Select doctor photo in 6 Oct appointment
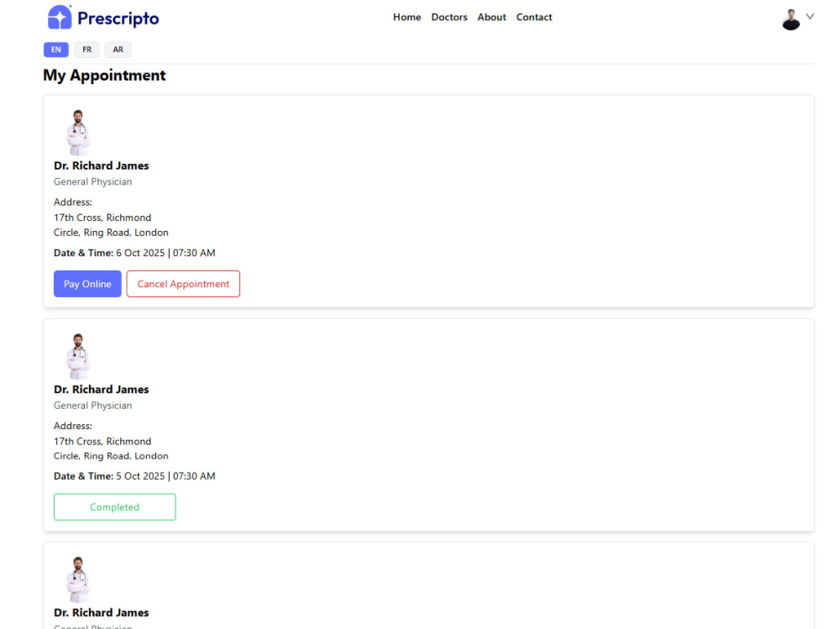 pos(78,133)
